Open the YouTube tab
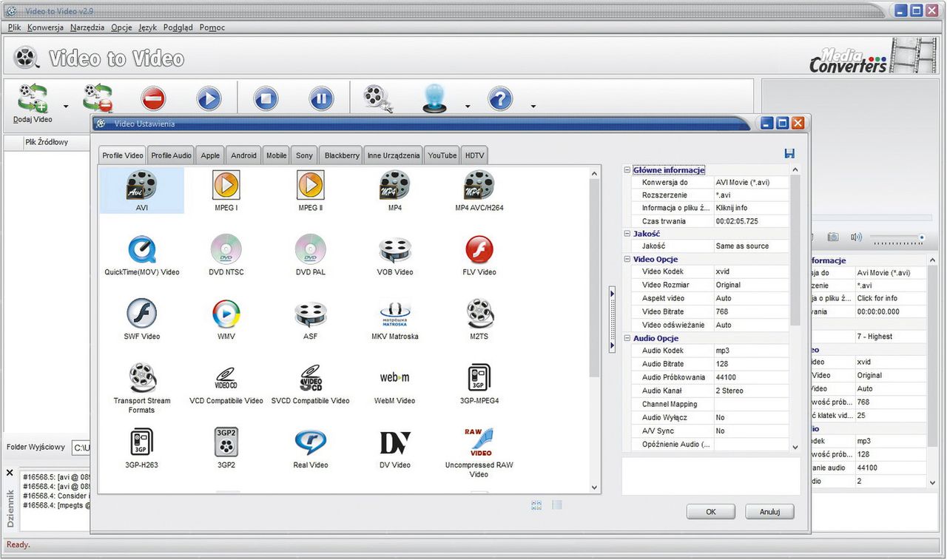The width and height of the screenshot is (947, 560). click(442, 155)
